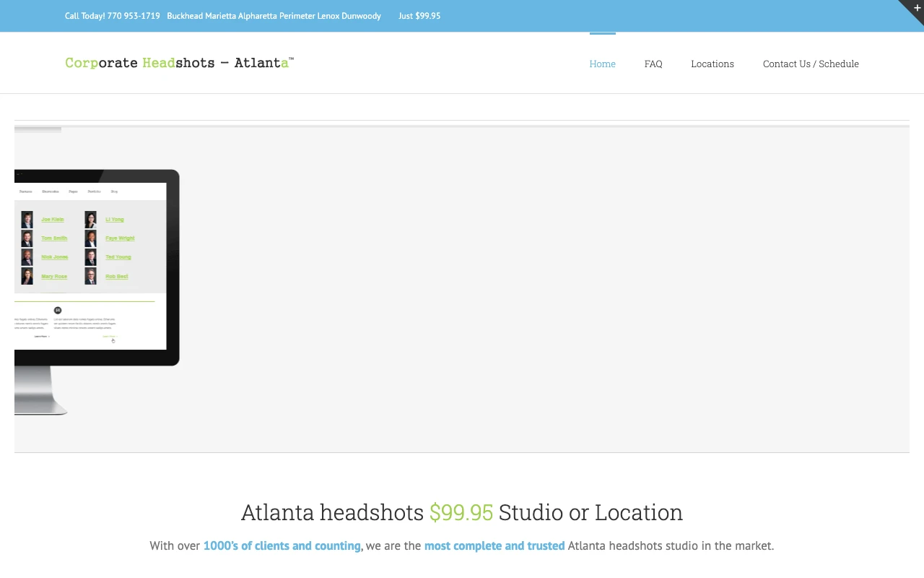Select Faye Wright's headshot on the monitor

(90, 238)
